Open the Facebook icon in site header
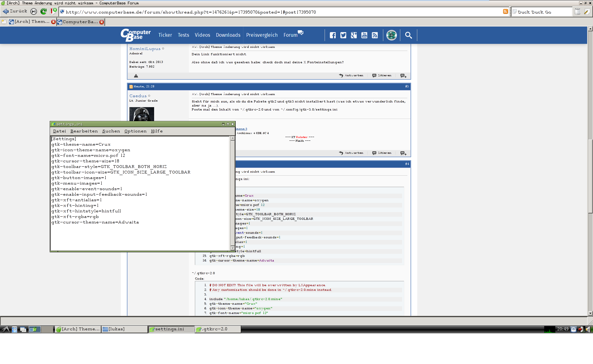The image size is (593, 364). click(333, 35)
